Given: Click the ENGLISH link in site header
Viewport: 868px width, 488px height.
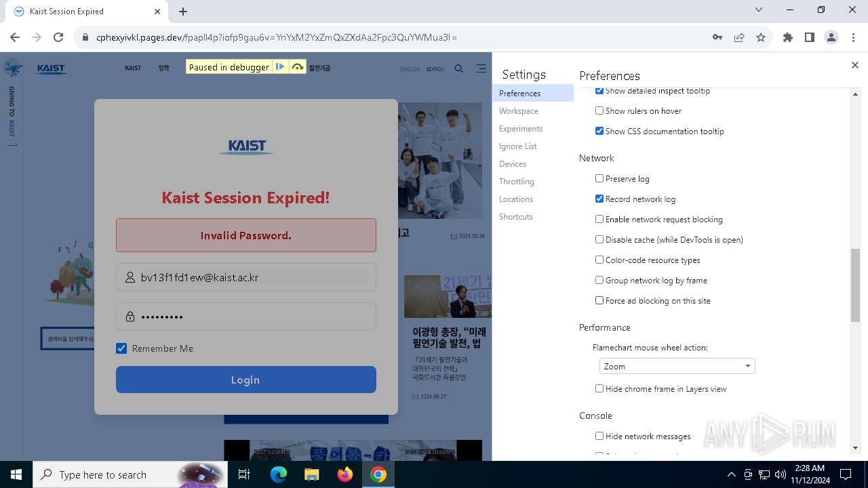Looking at the screenshot, I should click(410, 69).
